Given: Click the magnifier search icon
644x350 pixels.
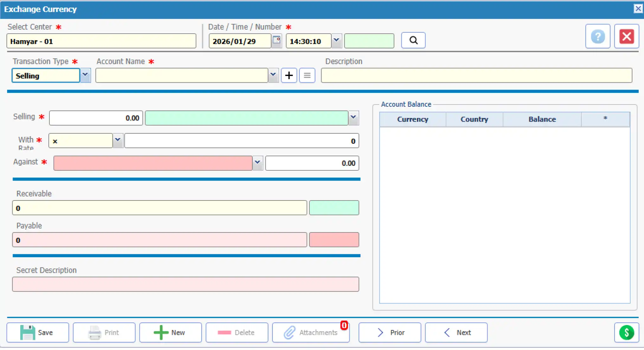Looking at the screenshot, I should pos(413,41).
